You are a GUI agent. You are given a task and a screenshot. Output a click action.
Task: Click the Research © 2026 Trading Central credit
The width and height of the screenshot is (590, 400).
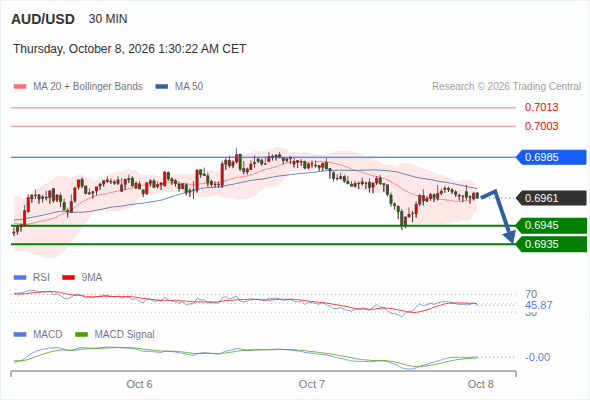point(506,87)
